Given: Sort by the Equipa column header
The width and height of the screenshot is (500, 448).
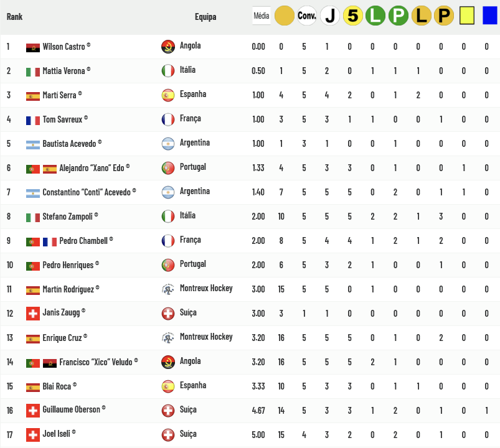Looking at the screenshot, I should tap(205, 17).
